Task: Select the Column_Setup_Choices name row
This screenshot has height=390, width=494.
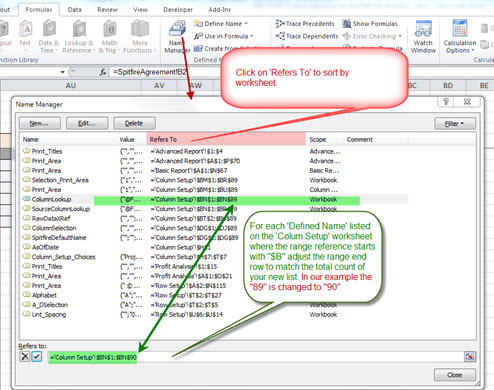Action: (x=213, y=257)
